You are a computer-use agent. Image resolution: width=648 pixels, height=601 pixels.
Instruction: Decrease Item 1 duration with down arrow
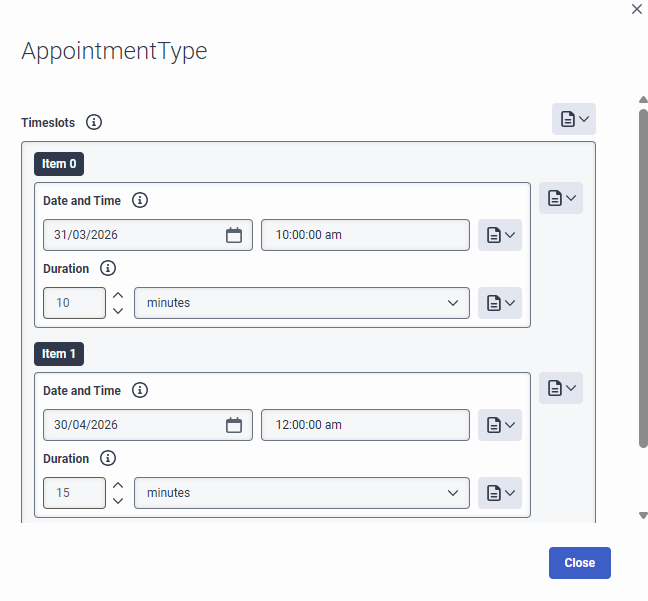(x=118, y=500)
